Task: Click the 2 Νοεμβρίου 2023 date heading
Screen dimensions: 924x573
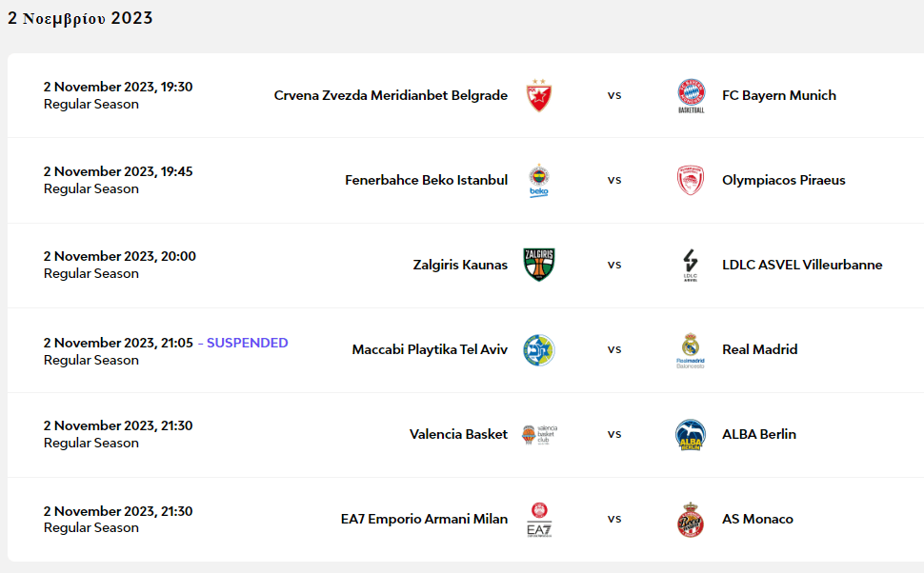Action: pos(80,18)
